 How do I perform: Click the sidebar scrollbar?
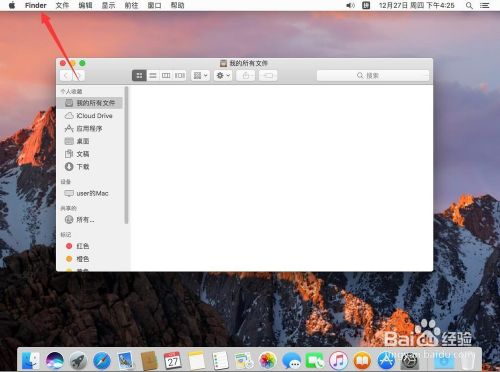[x=126, y=155]
